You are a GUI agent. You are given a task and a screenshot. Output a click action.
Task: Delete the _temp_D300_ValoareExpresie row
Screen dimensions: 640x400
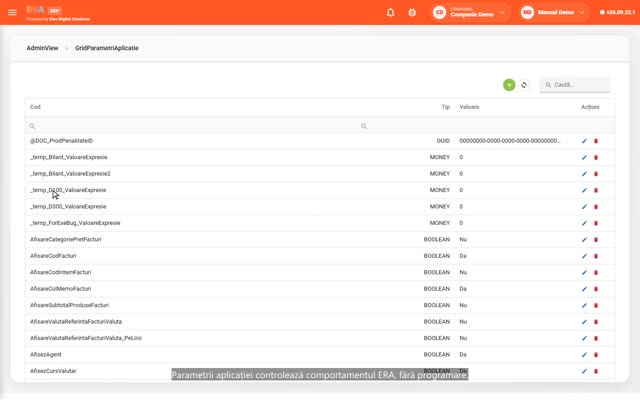[596, 207]
